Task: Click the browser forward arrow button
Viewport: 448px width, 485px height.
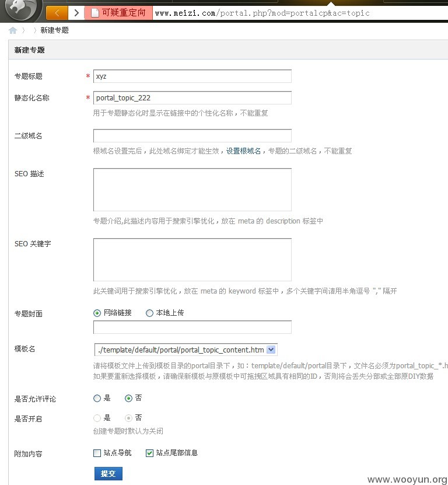Action: (76, 13)
